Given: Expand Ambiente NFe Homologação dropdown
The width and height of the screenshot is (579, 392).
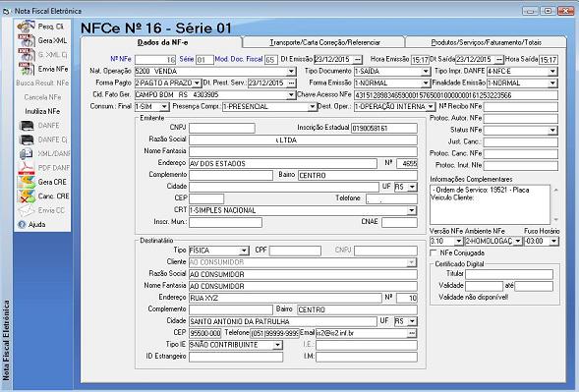Looking at the screenshot, I should 517,241.
